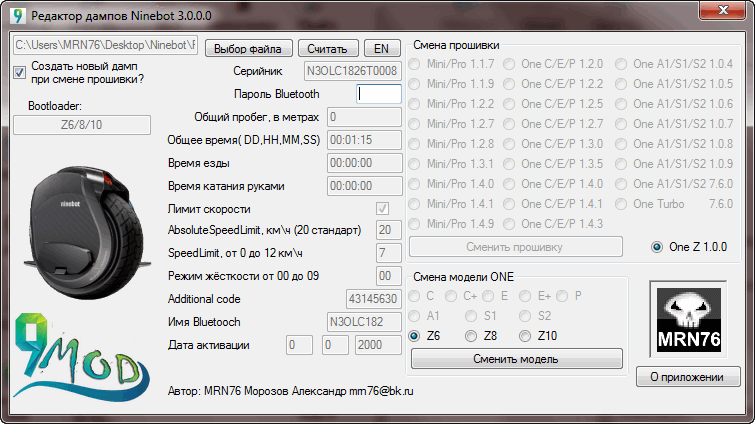Open the О приложении dialog

[x=688, y=377]
